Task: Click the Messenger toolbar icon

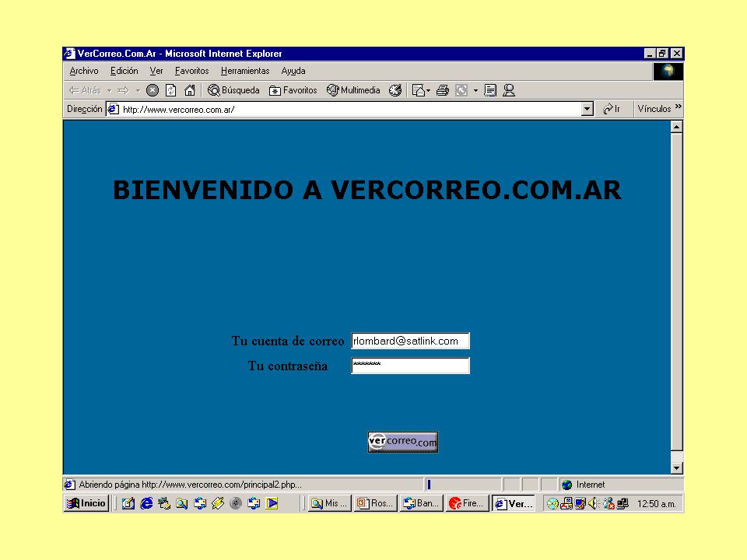Action: (509, 90)
